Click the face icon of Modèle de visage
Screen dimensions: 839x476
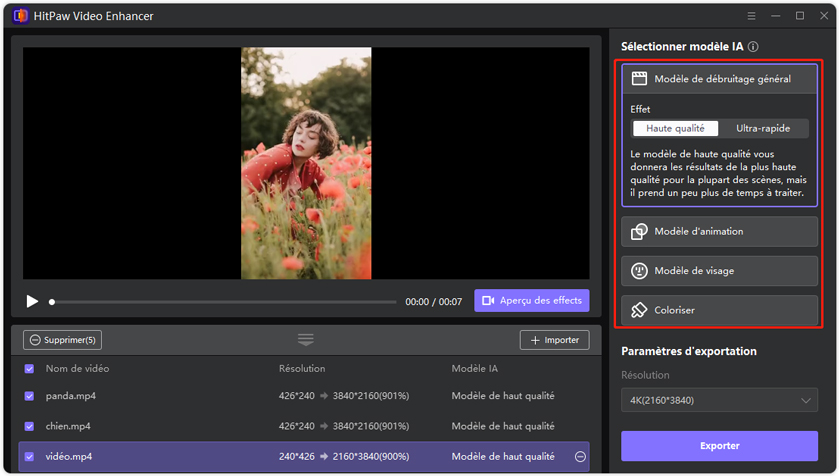(639, 271)
